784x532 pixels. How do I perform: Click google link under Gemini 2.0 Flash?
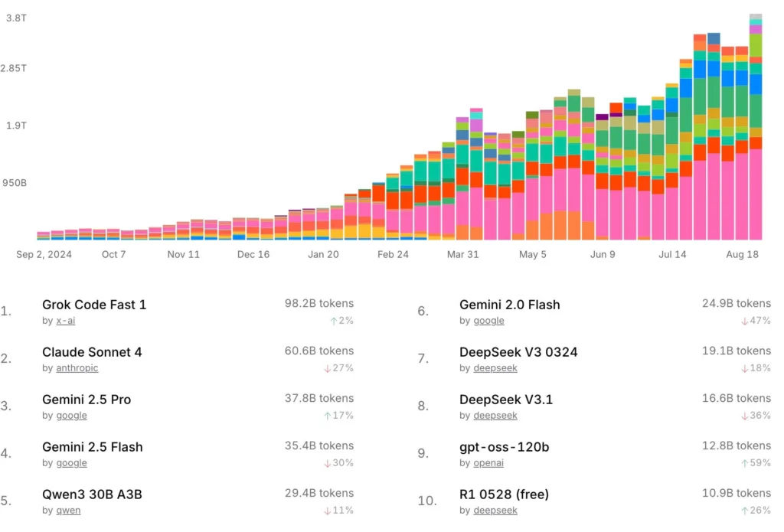tap(488, 321)
